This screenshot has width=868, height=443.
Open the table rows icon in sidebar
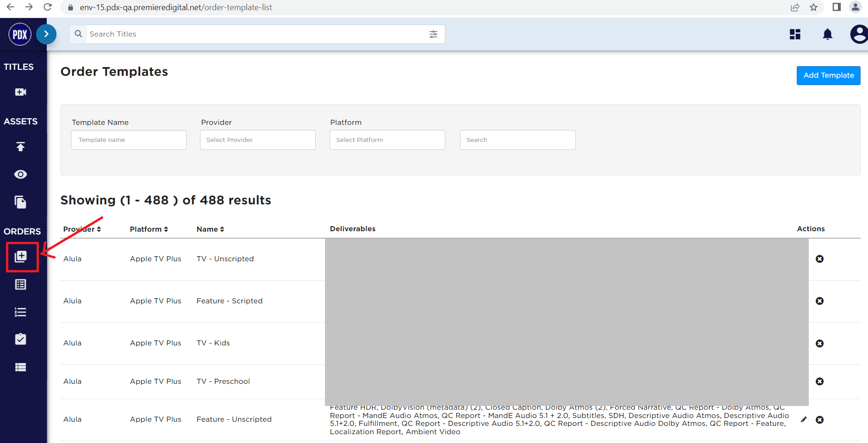pos(20,367)
